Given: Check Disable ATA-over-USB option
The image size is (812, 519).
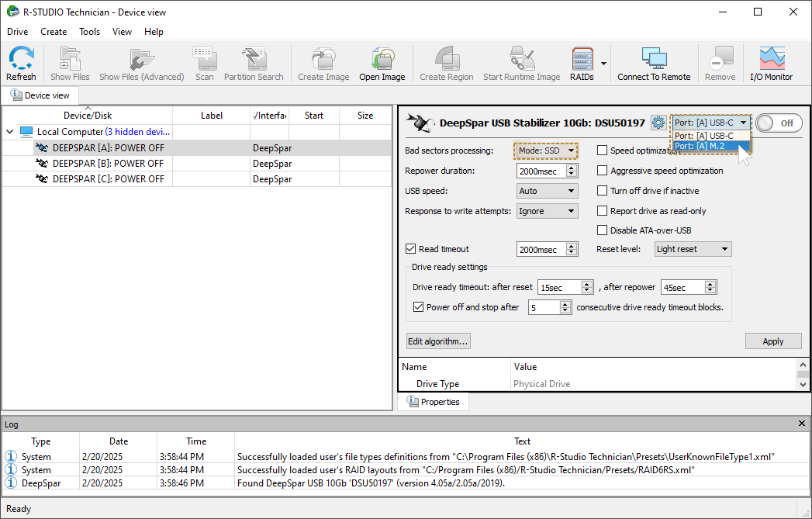Looking at the screenshot, I should [603, 230].
